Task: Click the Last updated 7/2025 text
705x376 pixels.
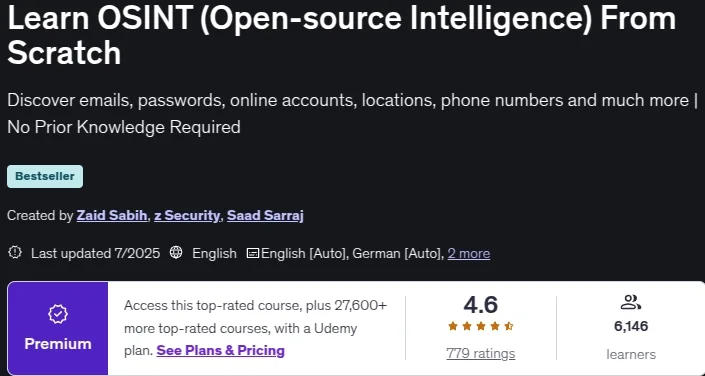Action: coord(95,254)
